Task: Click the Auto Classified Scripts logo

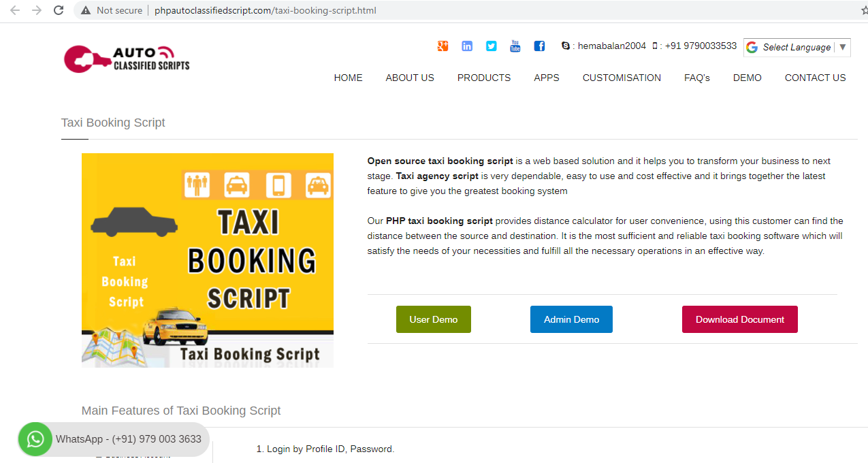Action: [x=127, y=58]
